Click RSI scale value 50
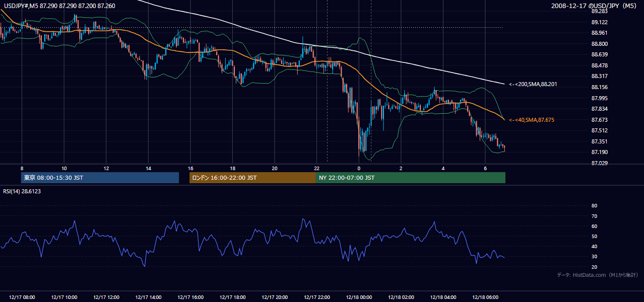Image resolution: width=644 pixels, height=302 pixels. [x=594, y=236]
